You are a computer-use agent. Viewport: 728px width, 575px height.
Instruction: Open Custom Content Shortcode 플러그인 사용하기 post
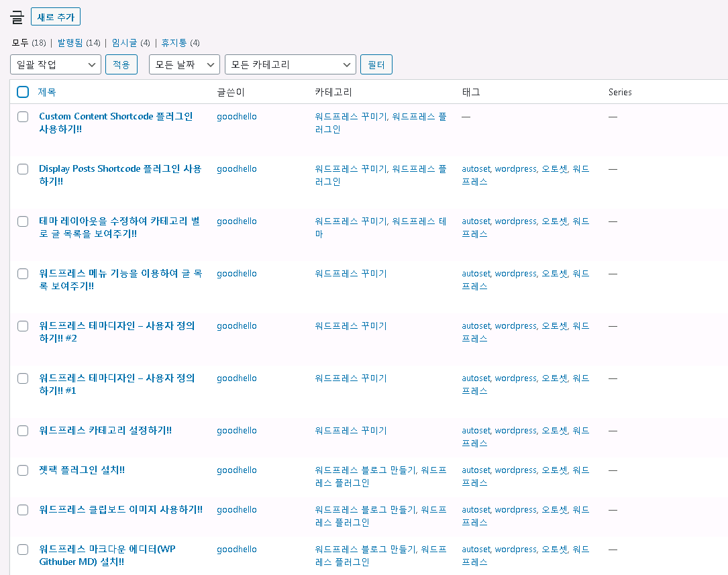tap(115, 123)
